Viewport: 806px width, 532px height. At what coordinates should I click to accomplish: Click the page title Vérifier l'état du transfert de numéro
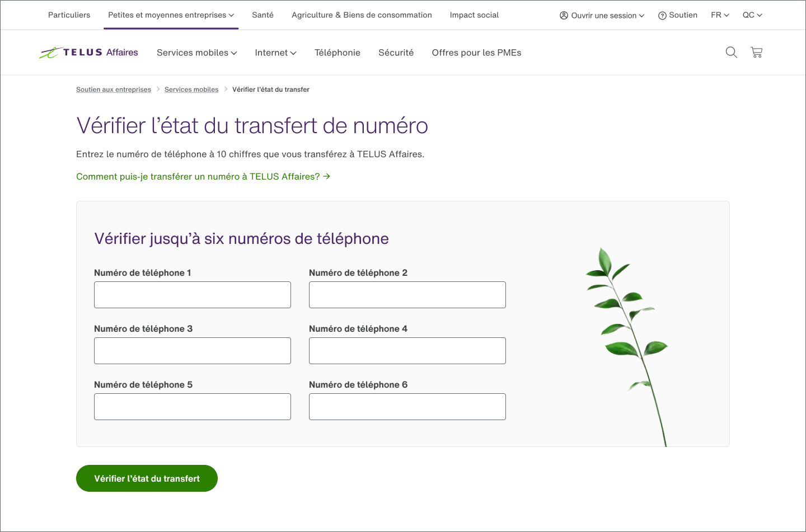[x=252, y=126]
